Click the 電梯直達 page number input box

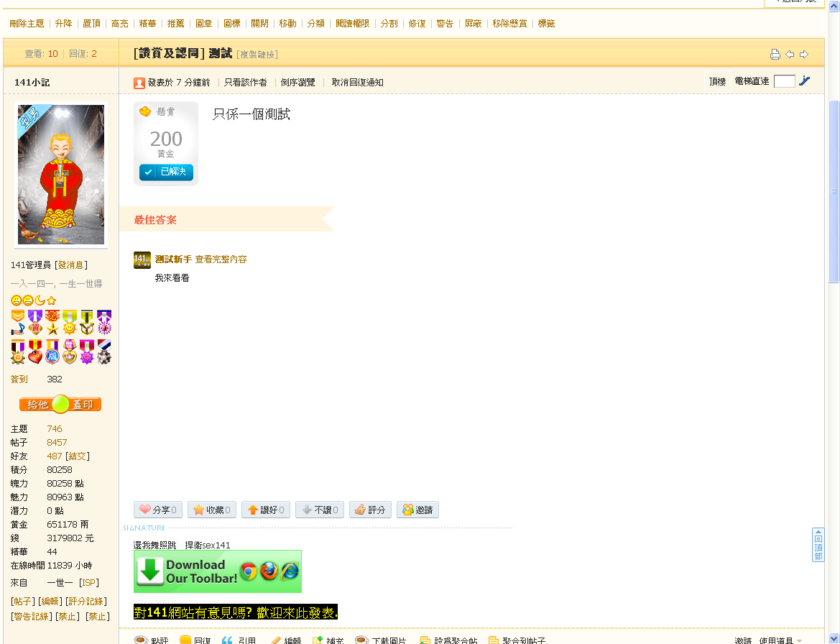tap(784, 81)
